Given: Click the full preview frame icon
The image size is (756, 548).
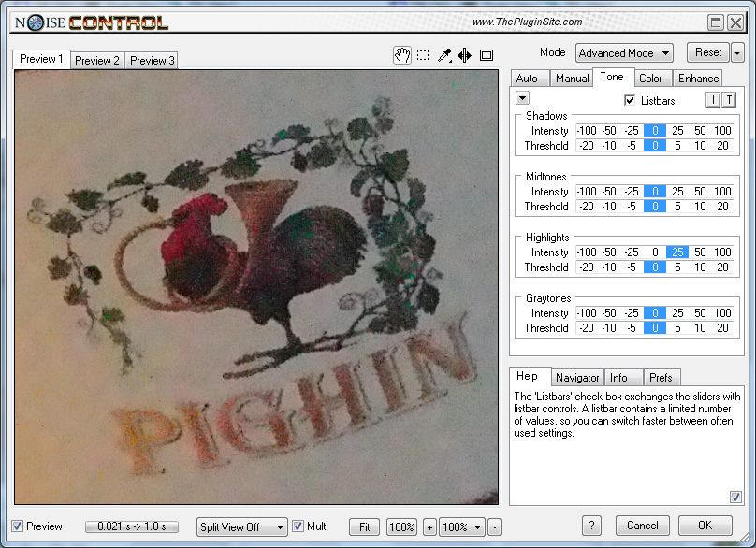Looking at the screenshot, I should click(x=487, y=55).
